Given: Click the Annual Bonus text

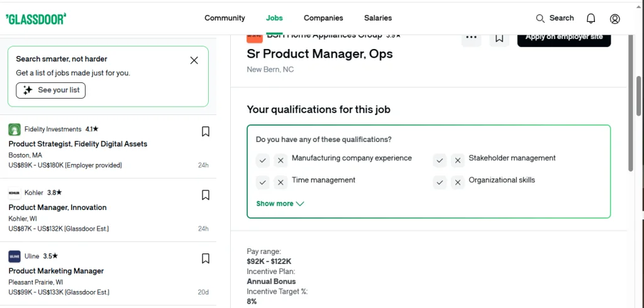Looking at the screenshot, I should pos(271,282).
